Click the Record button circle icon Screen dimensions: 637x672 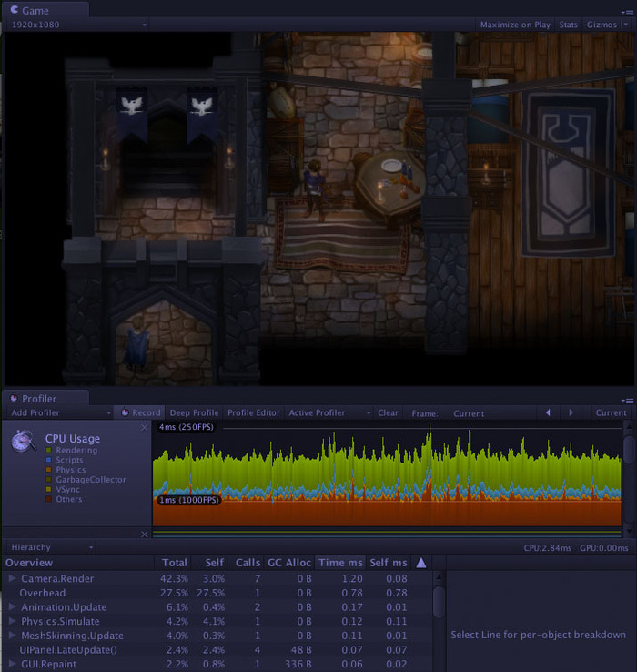point(125,412)
